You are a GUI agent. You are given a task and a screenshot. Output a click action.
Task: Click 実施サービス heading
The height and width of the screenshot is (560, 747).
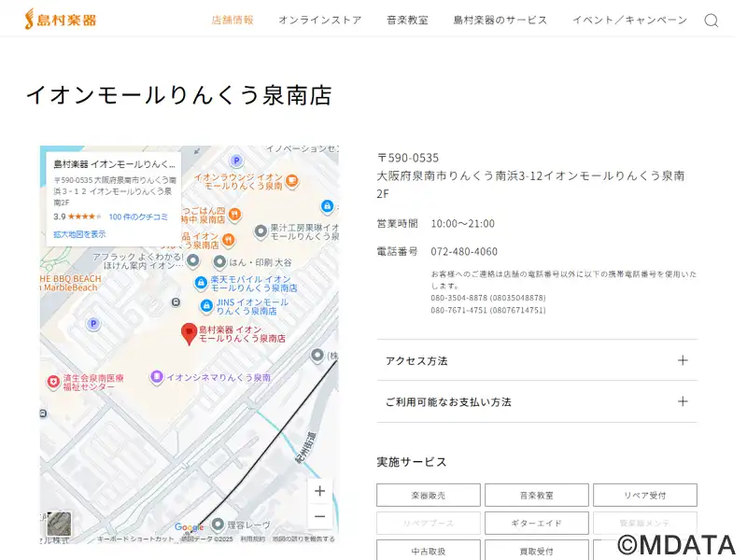click(412, 462)
